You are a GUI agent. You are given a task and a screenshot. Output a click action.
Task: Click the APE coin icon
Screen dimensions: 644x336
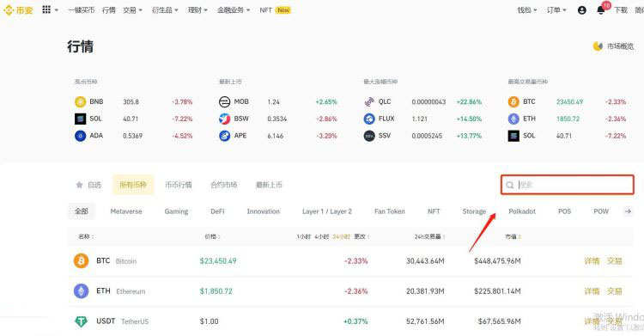(224, 136)
